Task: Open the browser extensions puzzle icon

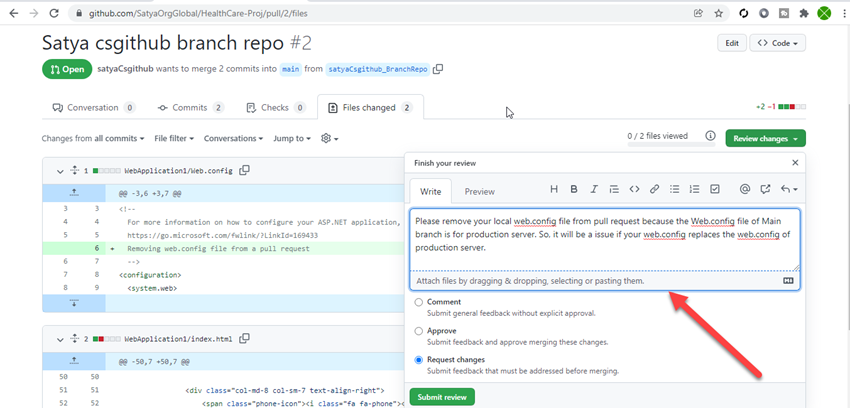Action: [x=804, y=14]
